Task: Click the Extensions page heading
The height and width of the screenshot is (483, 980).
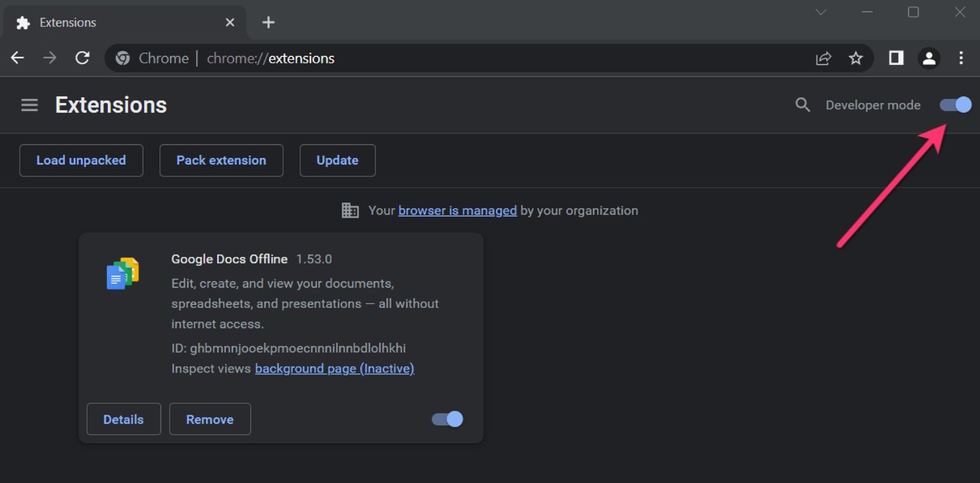Action: tap(111, 105)
